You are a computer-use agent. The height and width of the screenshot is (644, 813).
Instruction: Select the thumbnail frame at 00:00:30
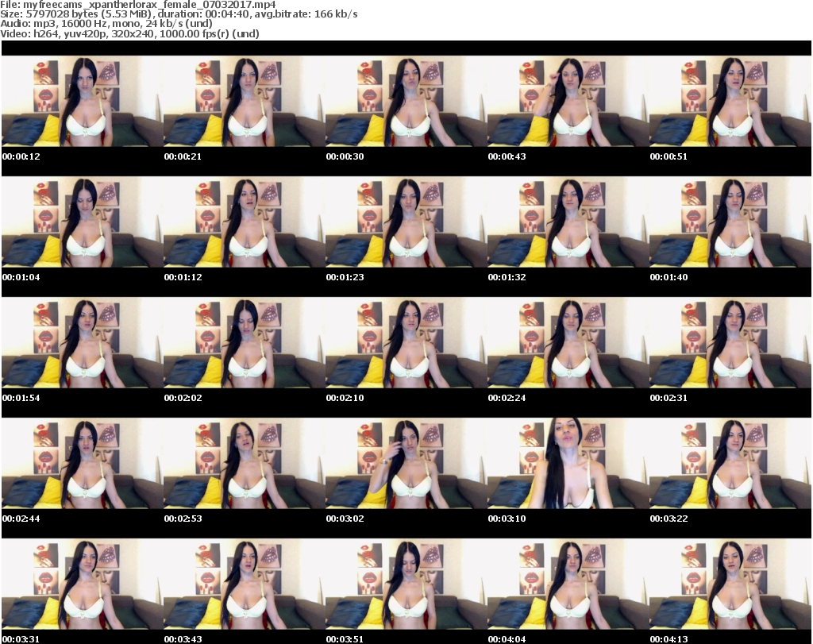406,101
